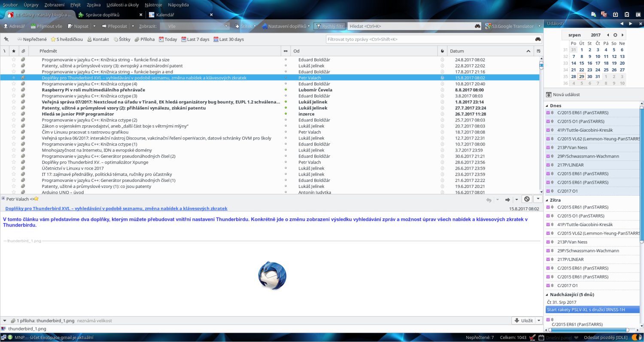Open Soubor menu
Screen dimensions: 644x342
[10, 4]
